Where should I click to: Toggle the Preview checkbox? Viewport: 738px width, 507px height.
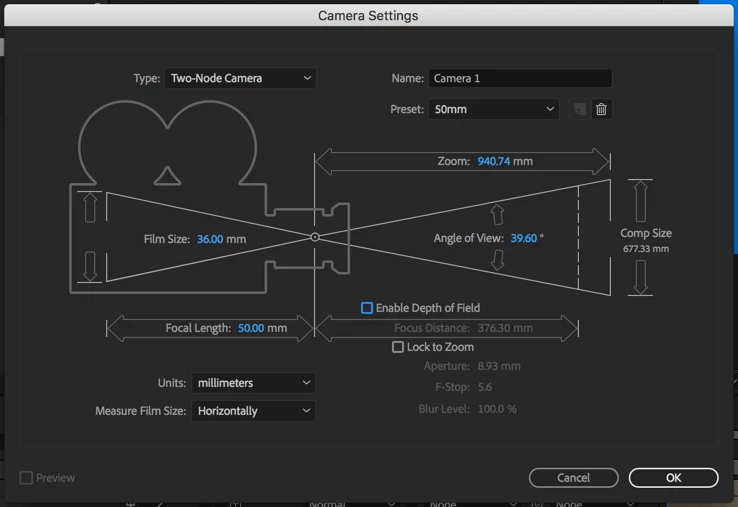26,478
